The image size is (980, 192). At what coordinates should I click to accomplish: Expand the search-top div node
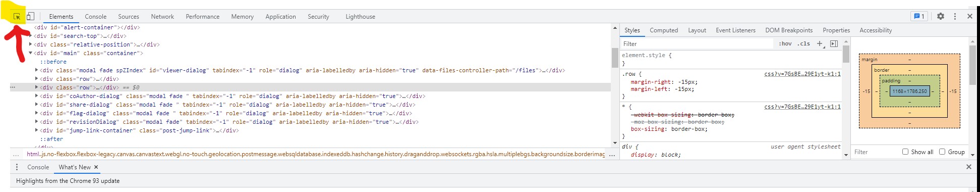[x=30, y=36]
